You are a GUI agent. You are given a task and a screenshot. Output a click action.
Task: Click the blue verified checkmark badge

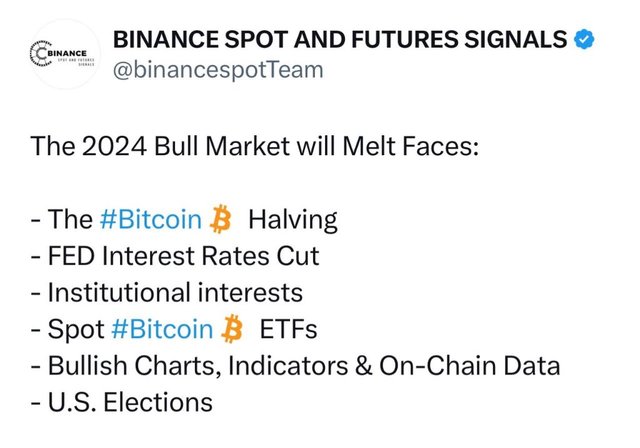click(x=583, y=40)
